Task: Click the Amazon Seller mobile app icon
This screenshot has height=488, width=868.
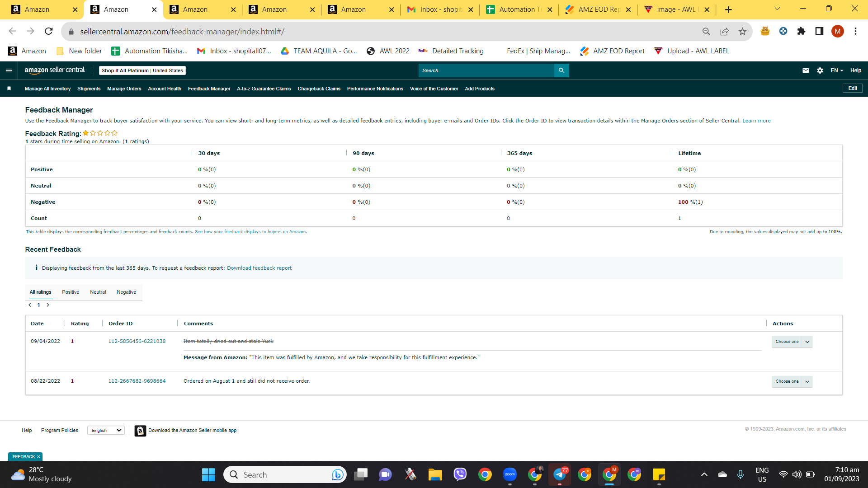Action: point(140,431)
